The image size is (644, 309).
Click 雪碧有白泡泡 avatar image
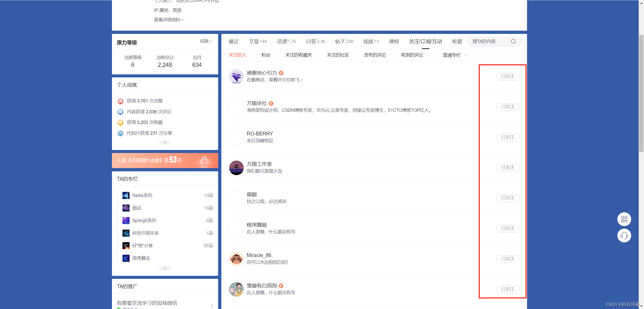click(x=236, y=289)
